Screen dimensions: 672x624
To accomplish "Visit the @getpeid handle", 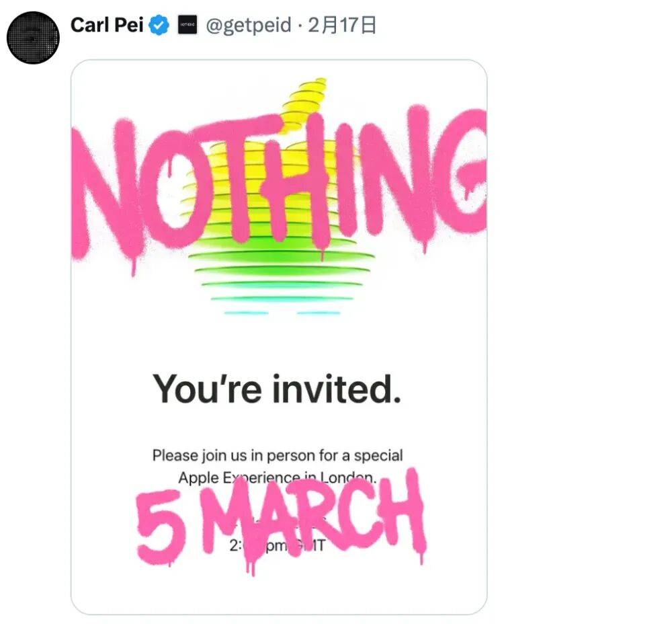I will [x=248, y=26].
